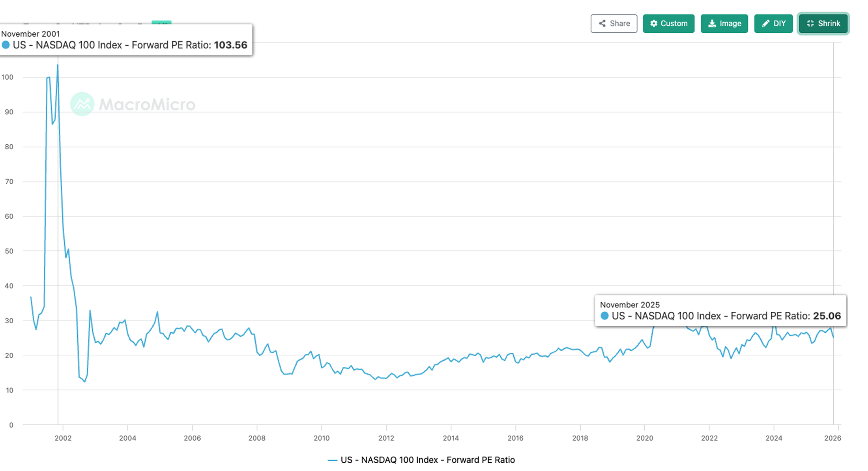This screenshot has height=471, width=868.
Task: Click the 100 label on y-axis
Action: pos(7,77)
